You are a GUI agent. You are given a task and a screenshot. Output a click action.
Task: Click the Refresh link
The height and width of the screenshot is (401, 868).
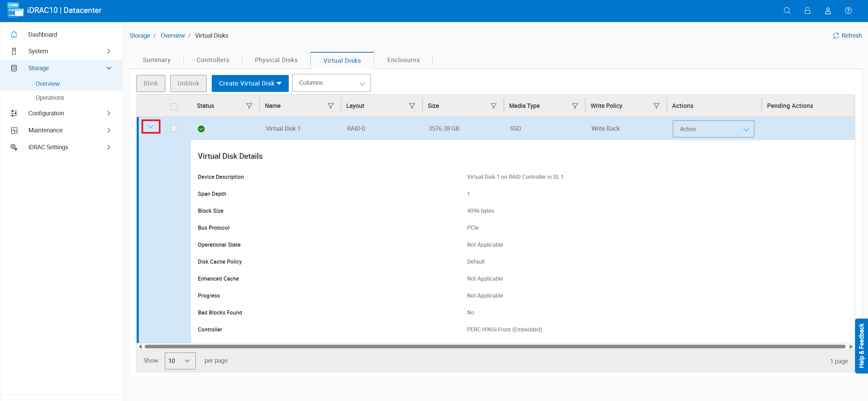[847, 36]
